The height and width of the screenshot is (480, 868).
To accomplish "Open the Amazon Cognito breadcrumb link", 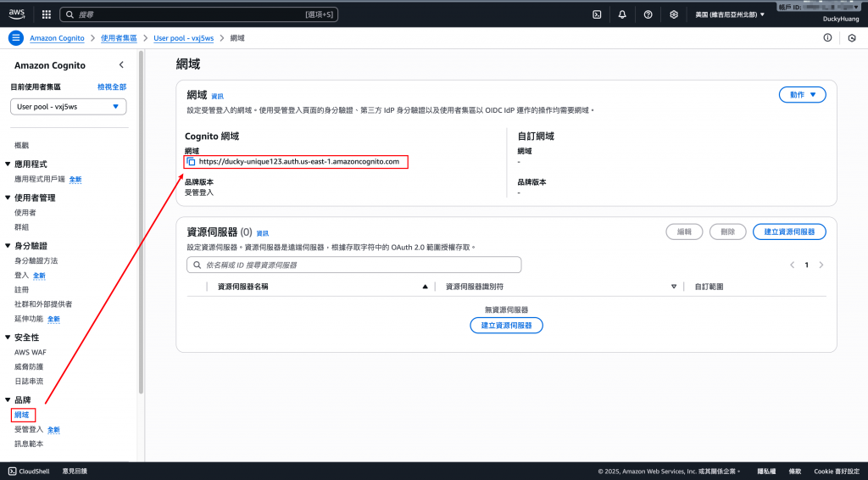I will (57, 38).
